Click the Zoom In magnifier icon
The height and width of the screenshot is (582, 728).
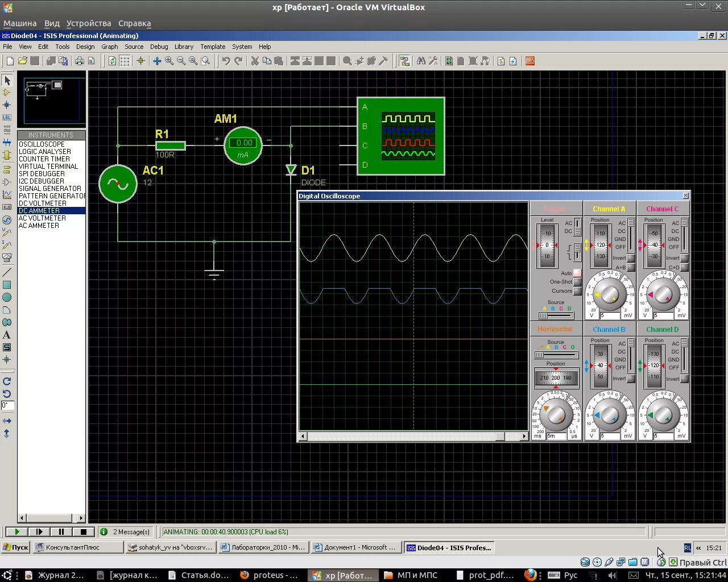coord(169,61)
